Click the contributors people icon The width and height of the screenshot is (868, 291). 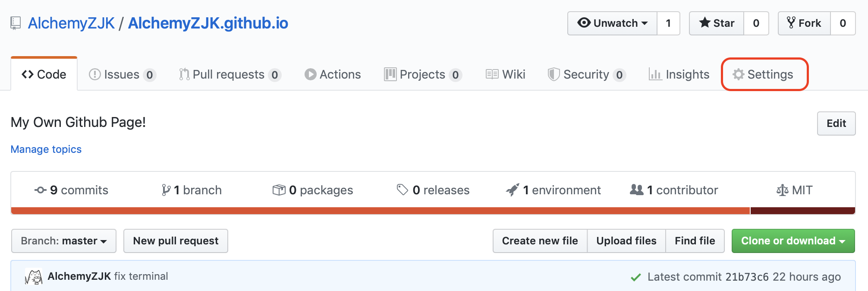point(636,190)
